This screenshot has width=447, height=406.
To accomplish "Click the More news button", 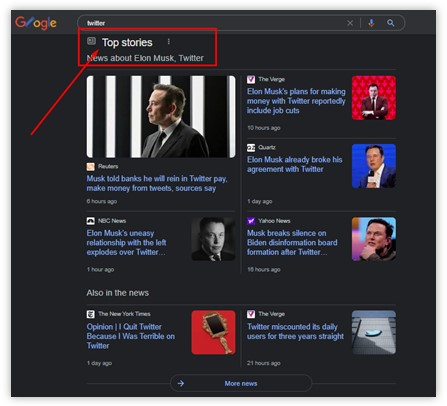I will (241, 383).
